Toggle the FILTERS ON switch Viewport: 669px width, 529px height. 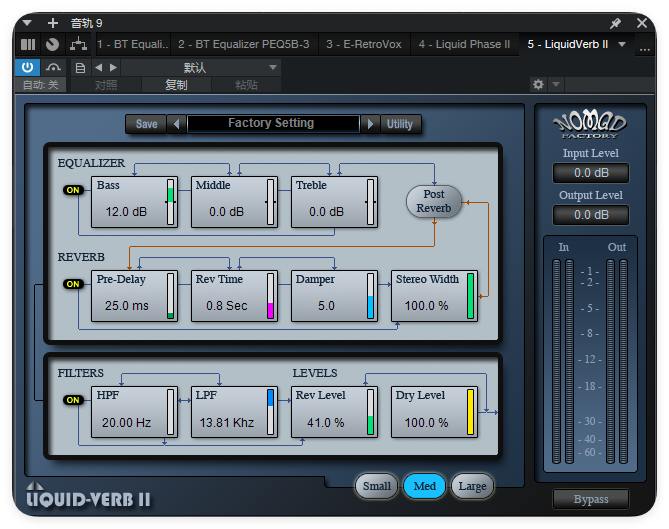pos(73,400)
